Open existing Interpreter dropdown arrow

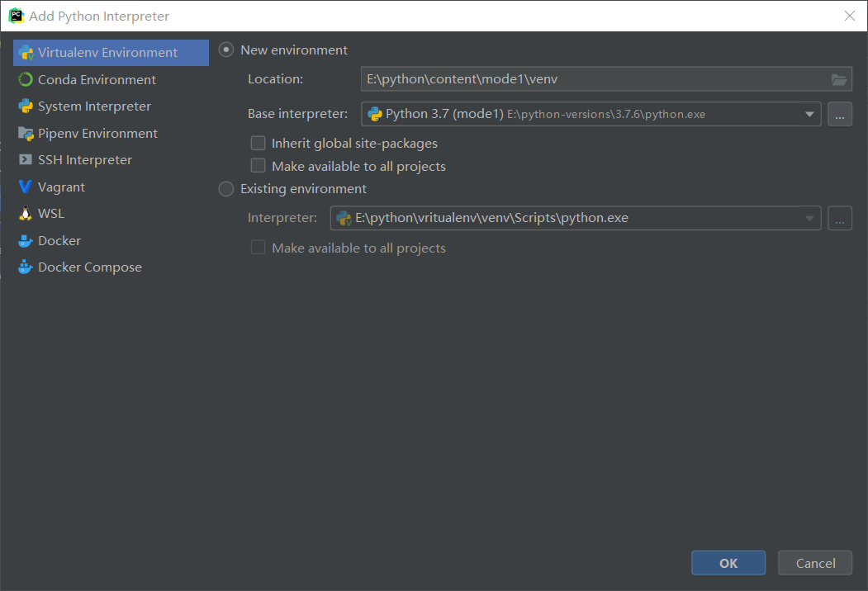pyautogui.click(x=809, y=219)
